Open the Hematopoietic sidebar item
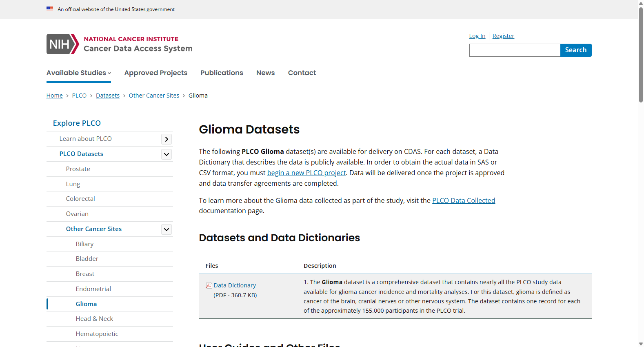 coord(97,334)
